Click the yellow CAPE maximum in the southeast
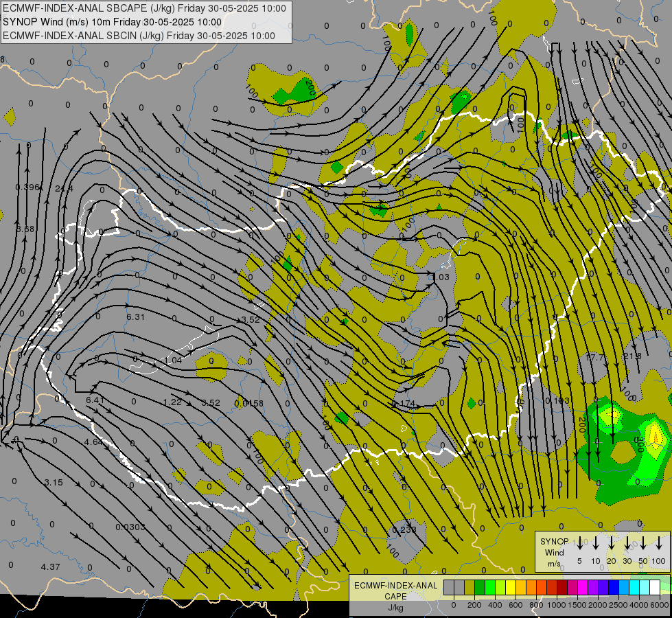Screen dimensions: 672x618 (656, 436)
